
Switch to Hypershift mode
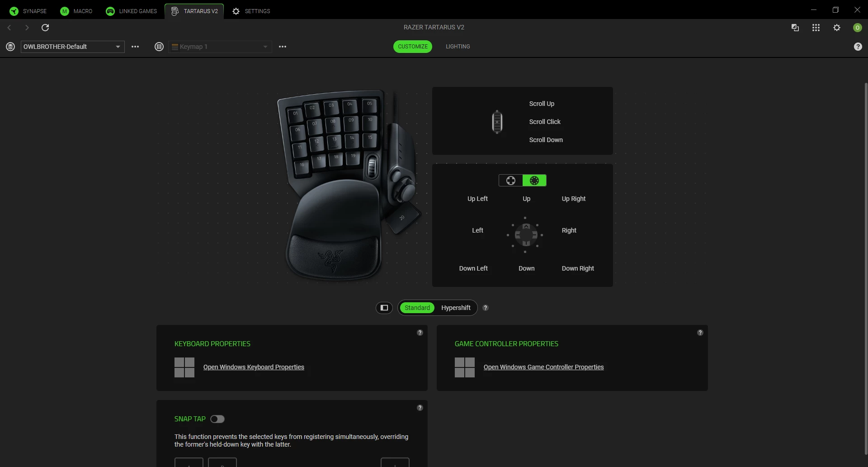pos(456,308)
